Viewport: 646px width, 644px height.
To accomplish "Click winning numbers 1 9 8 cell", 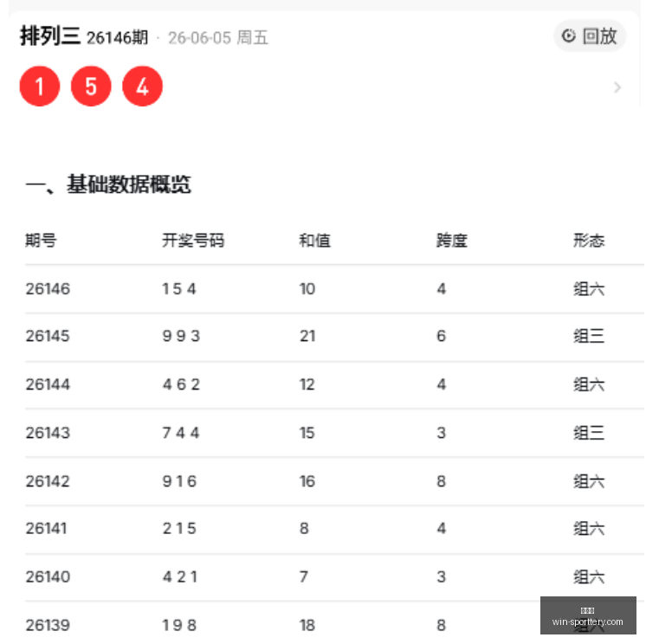I will tap(179, 626).
